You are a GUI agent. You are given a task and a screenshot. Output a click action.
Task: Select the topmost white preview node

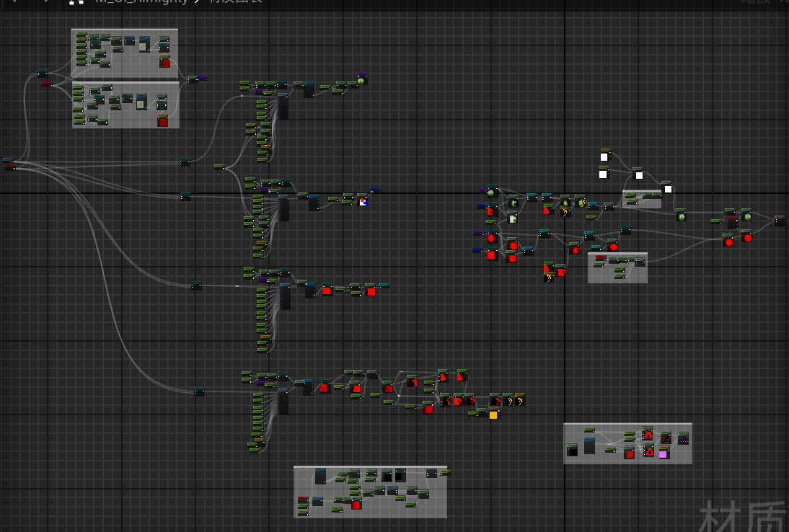[604, 156]
